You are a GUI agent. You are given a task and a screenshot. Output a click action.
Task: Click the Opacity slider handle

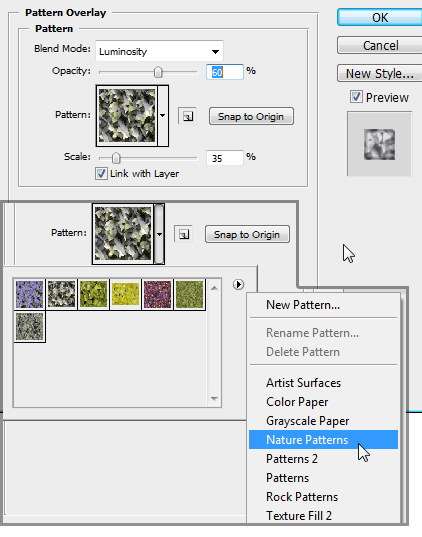158,72
